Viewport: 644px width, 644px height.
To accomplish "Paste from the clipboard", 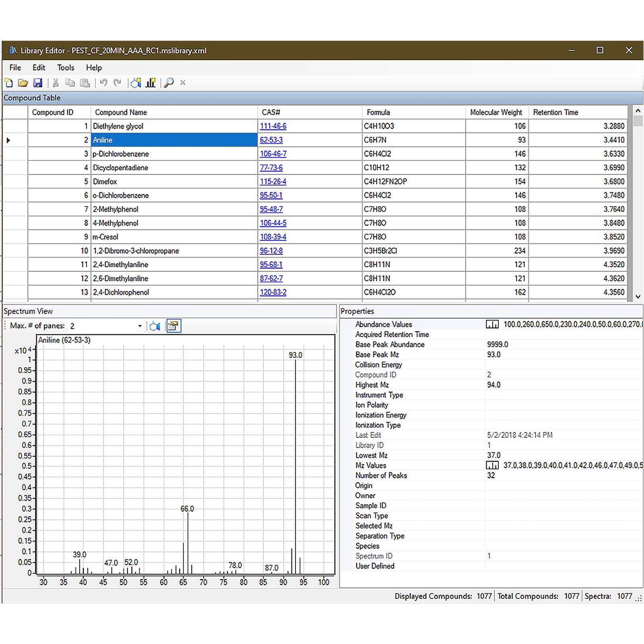I will 85,83.
